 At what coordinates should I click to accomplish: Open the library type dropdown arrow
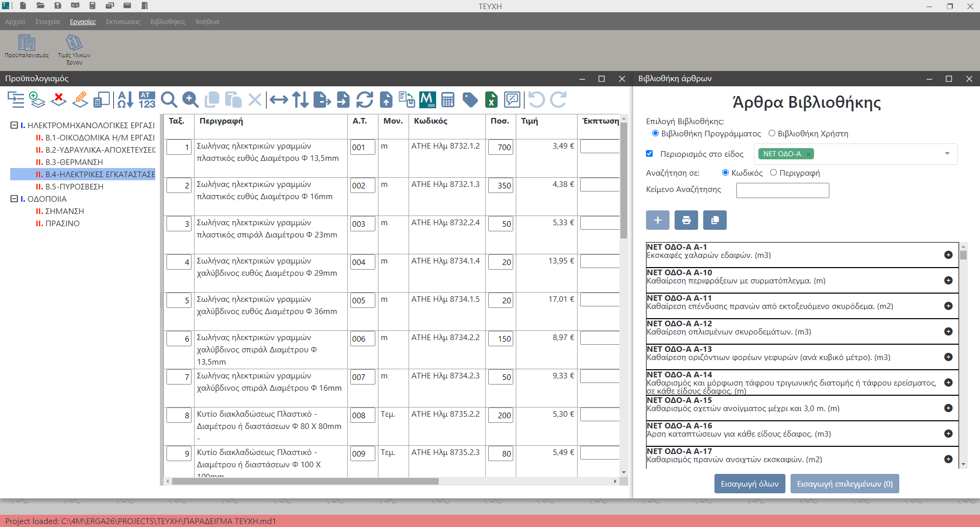pos(947,154)
